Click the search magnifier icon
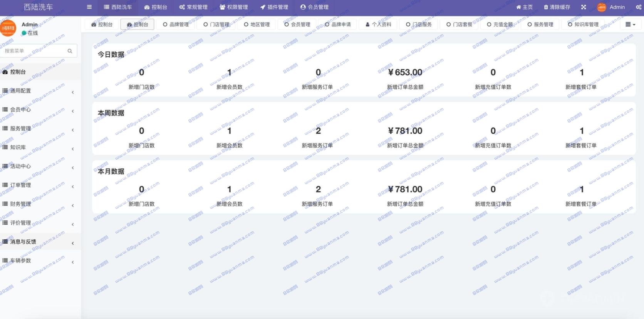This screenshot has width=644, height=319. (70, 51)
